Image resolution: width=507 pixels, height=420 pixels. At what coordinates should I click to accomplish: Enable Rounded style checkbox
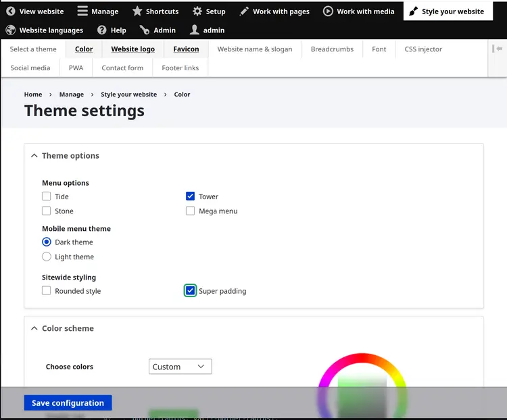(x=46, y=290)
